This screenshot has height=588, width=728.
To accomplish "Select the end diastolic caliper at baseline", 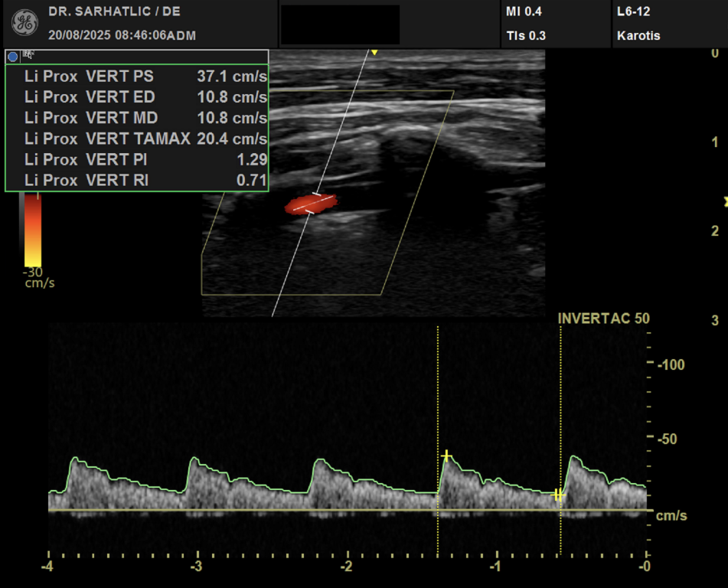I will coord(559,495).
